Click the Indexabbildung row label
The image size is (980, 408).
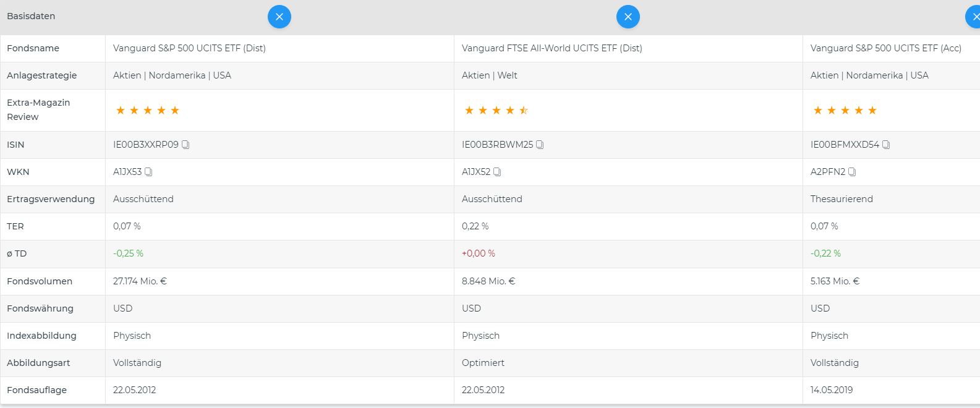[x=41, y=336]
